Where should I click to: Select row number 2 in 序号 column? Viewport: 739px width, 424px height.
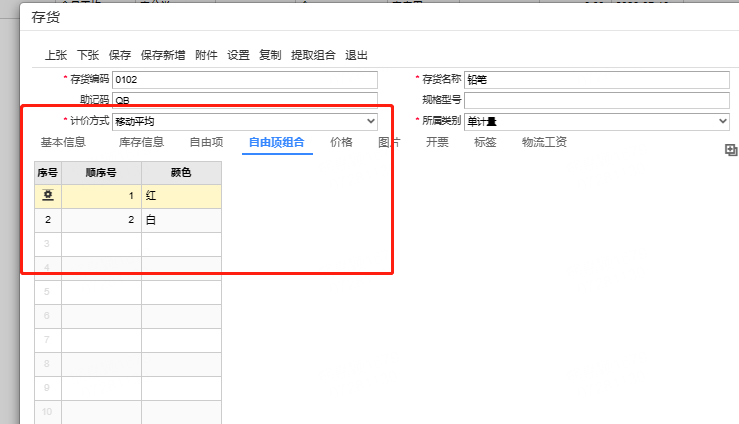click(x=48, y=220)
